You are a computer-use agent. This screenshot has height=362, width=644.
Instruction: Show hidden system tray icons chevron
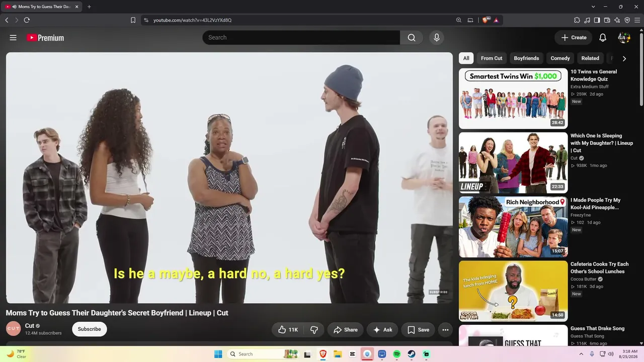point(581,354)
